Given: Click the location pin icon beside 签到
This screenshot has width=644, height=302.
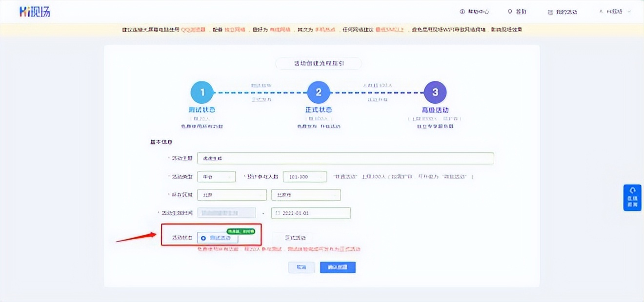Looking at the screenshot, I should point(510,11).
